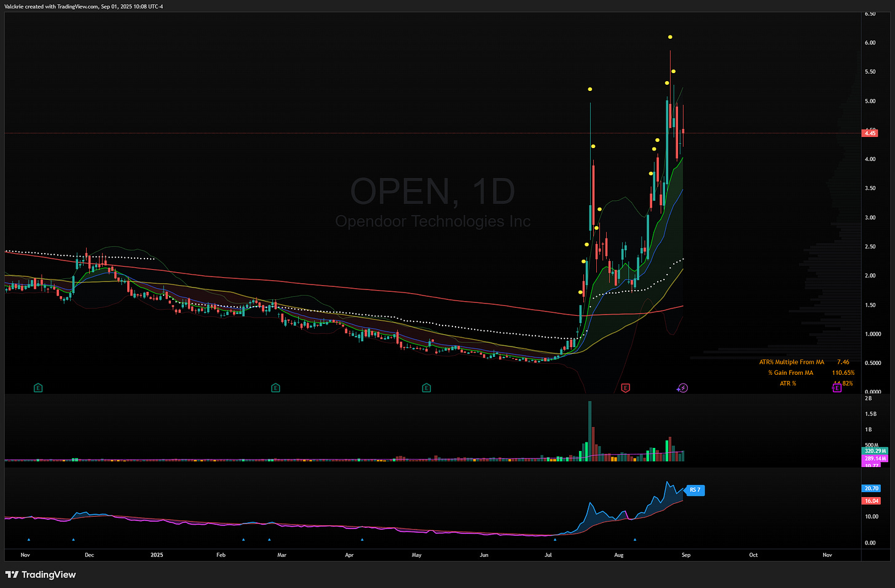Screen dimensions: 895x588
Task: Click the 2025 label on the time axis
Action: (157, 555)
